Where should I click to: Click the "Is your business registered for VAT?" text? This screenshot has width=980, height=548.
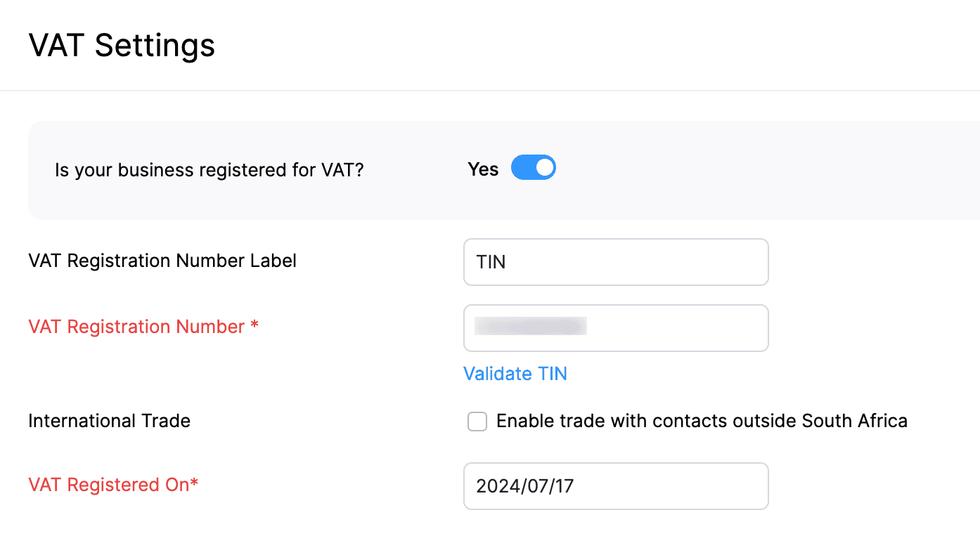click(x=209, y=170)
